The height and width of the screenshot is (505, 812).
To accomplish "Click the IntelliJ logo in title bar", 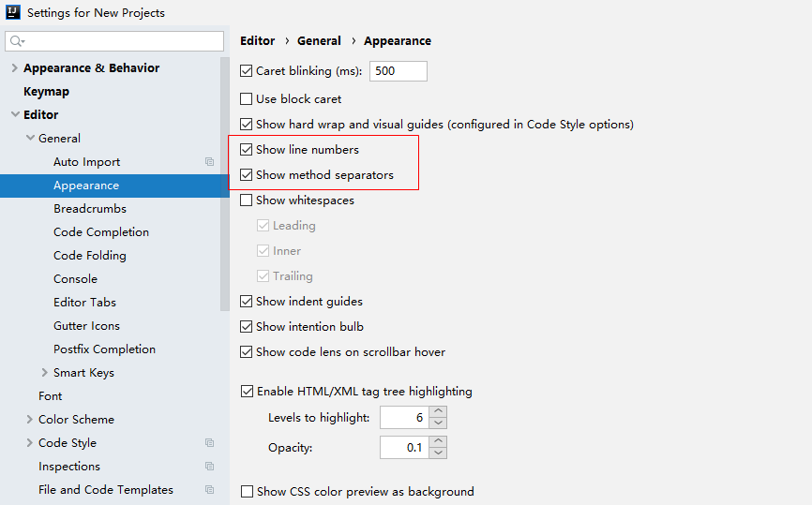I will tap(13, 13).
